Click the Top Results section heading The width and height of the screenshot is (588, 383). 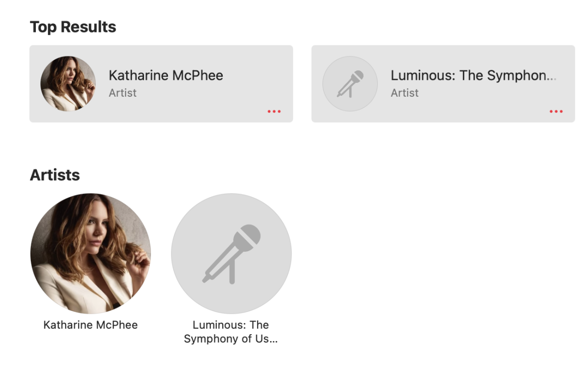click(73, 27)
